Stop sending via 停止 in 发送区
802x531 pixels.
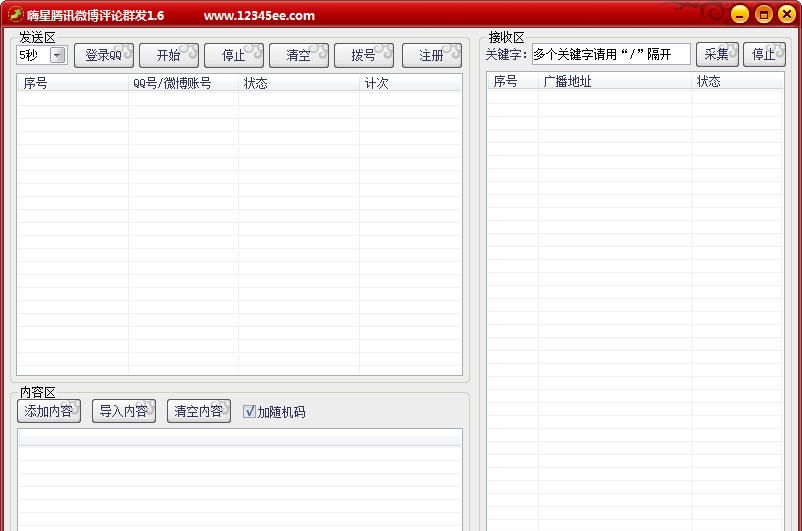[234, 55]
